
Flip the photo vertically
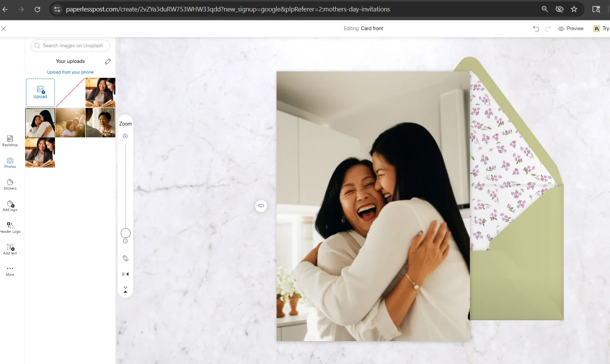(x=125, y=290)
